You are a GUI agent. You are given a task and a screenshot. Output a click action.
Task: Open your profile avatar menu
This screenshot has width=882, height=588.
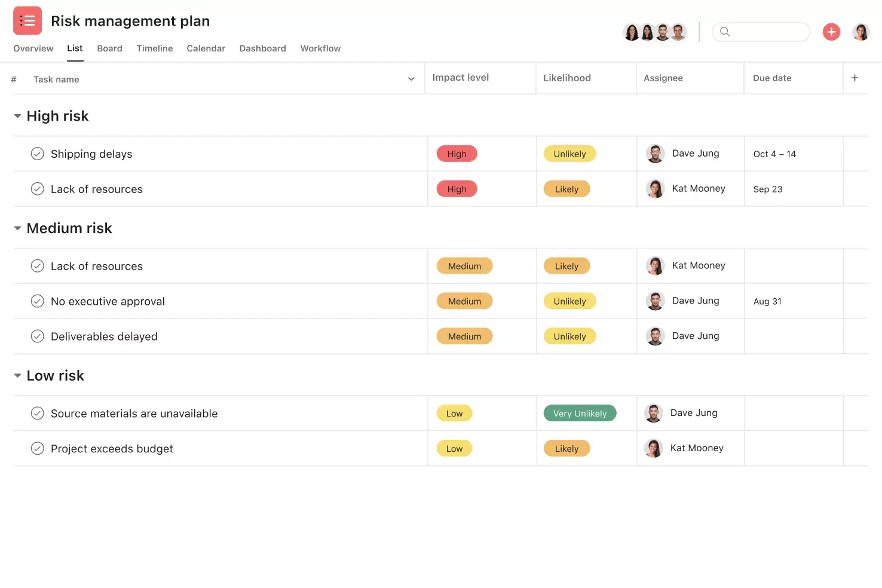[860, 32]
